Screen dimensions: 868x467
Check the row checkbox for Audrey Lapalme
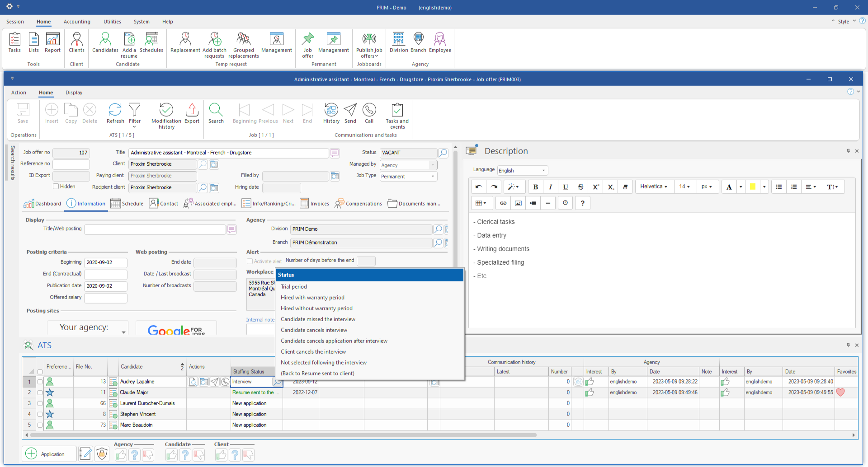tap(40, 382)
